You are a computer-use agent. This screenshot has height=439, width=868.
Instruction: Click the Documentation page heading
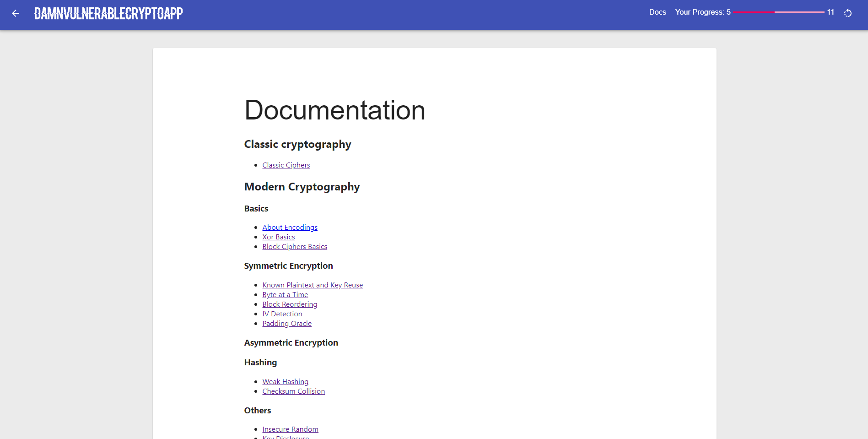pyautogui.click(x=334, y=110)
